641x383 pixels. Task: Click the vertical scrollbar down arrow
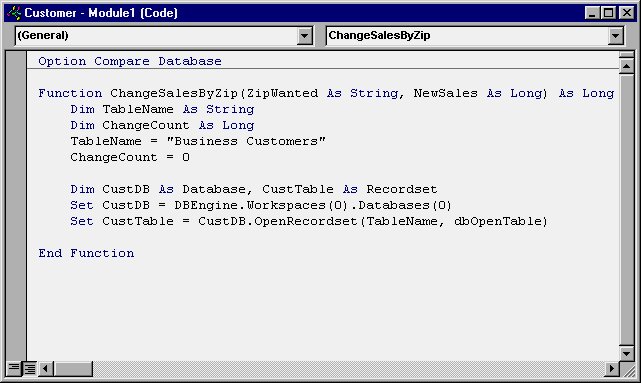tap(627, 353)
